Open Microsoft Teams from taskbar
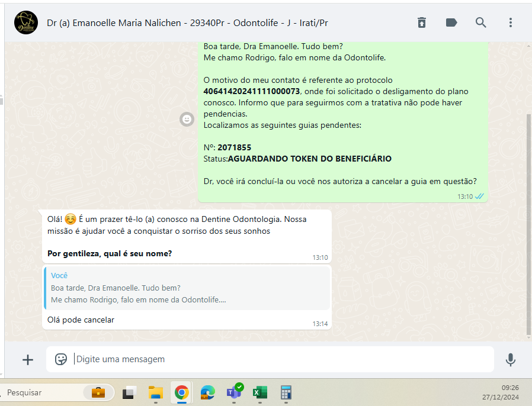The width and height of the screenshot is (532, 406). tap(234, 392)
